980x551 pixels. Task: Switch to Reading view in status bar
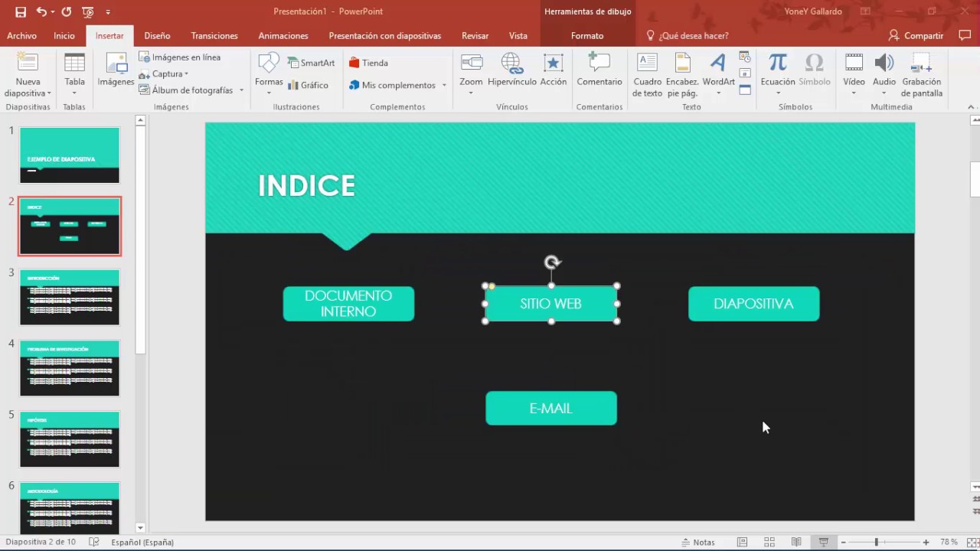pyautogui.click(x=796, y=542)
